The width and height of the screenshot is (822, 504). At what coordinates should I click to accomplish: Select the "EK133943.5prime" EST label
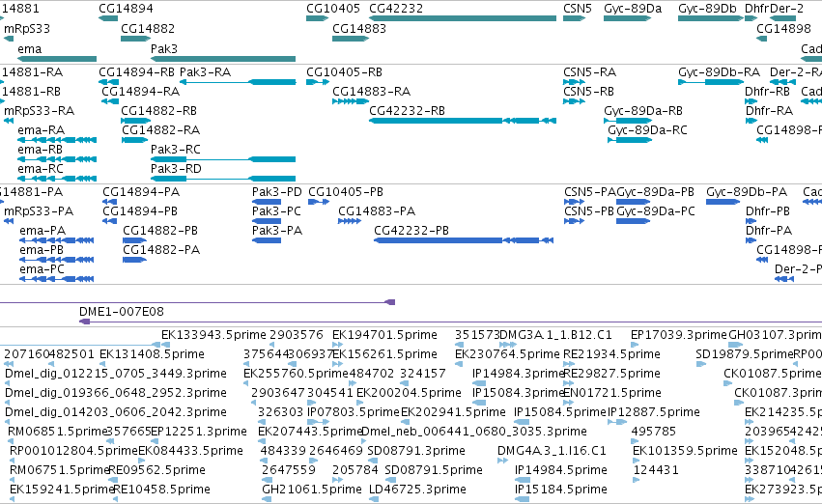213,335
